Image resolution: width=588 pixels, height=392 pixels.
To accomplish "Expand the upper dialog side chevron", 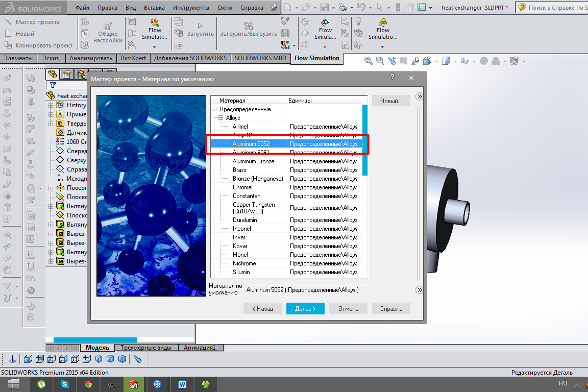I will (x=420, y=96).
